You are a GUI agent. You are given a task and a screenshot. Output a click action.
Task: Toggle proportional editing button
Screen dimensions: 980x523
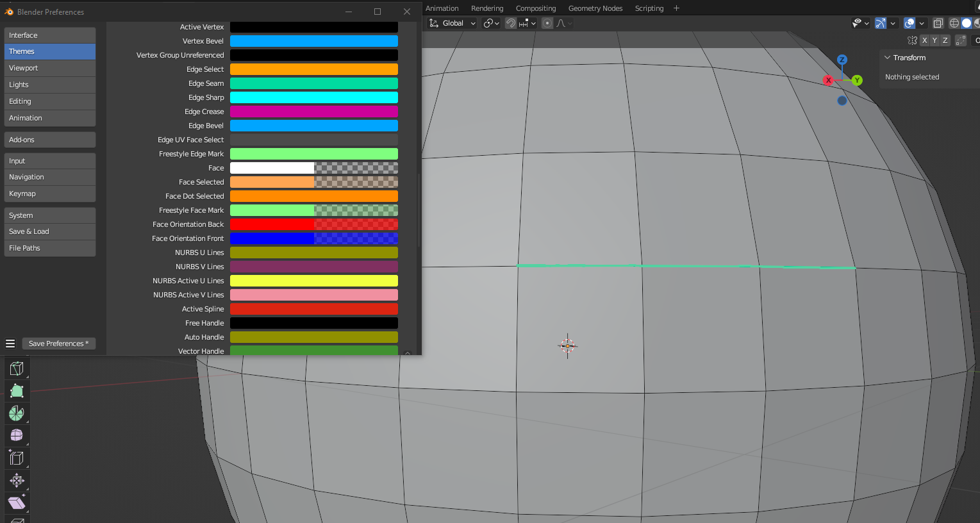(547, 23)
